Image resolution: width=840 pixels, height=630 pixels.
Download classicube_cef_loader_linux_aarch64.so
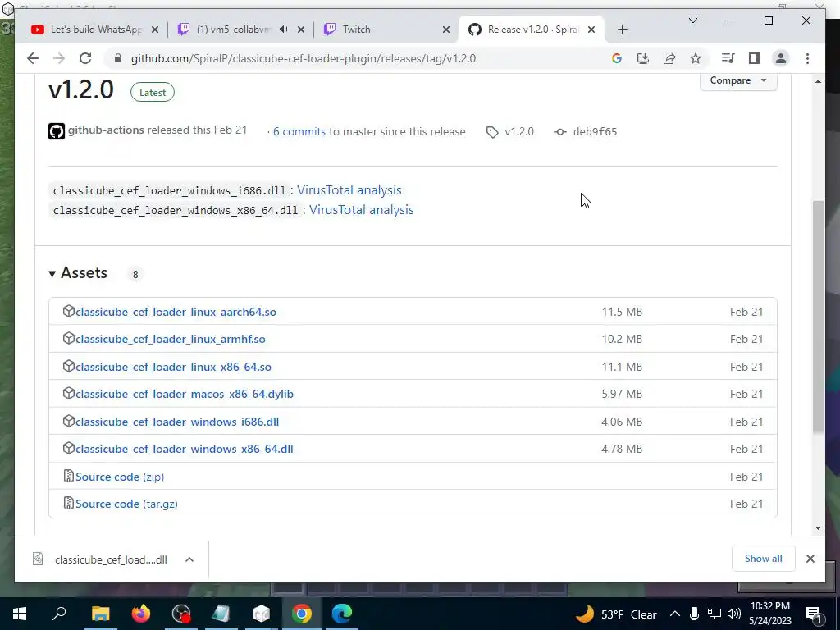click(x=176, y=312)
